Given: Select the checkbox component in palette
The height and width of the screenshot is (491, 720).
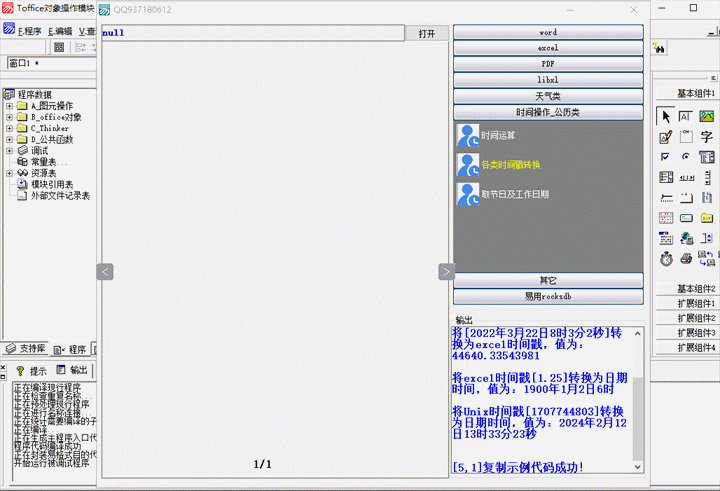Looking at the screenshot, I should tap(666, 157).
